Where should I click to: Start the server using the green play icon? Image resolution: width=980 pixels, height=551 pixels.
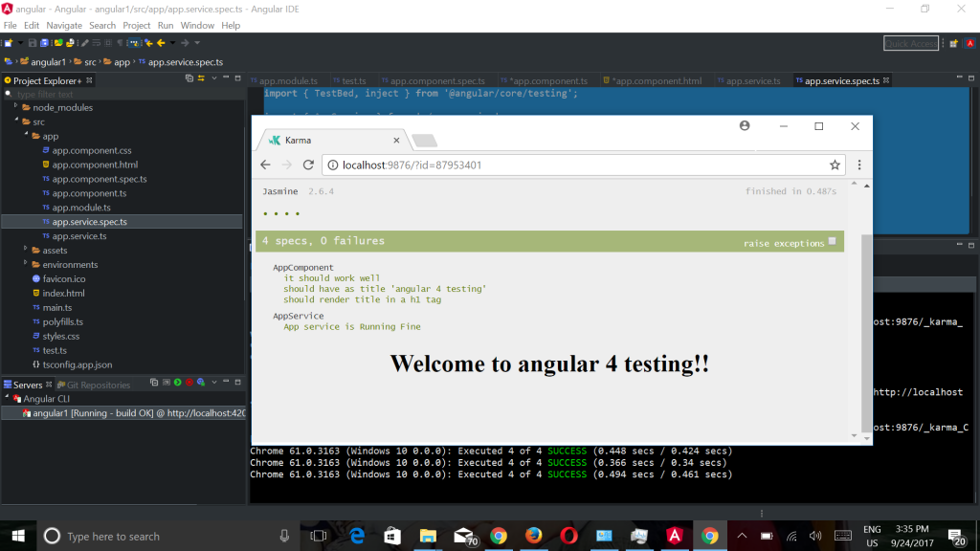178,383
